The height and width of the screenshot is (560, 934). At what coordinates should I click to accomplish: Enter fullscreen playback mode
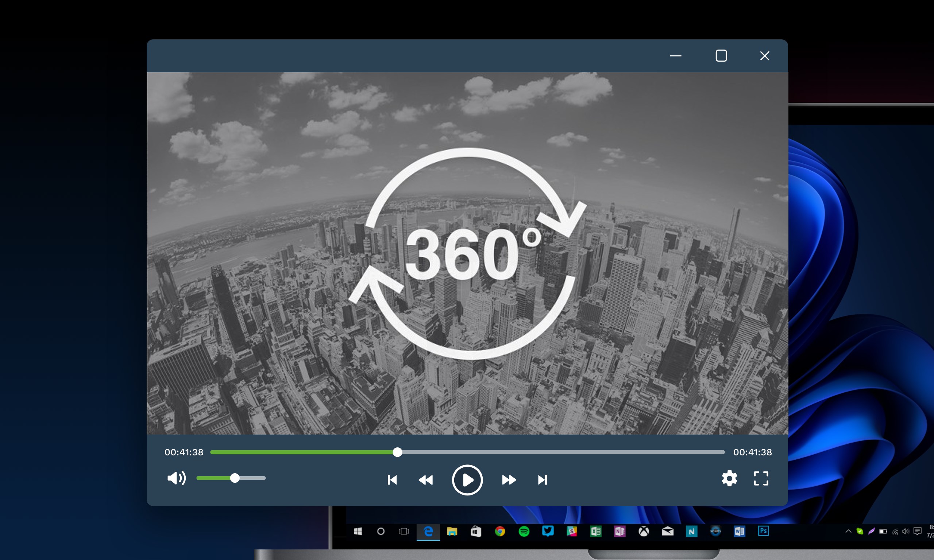(x=761, y=478)
